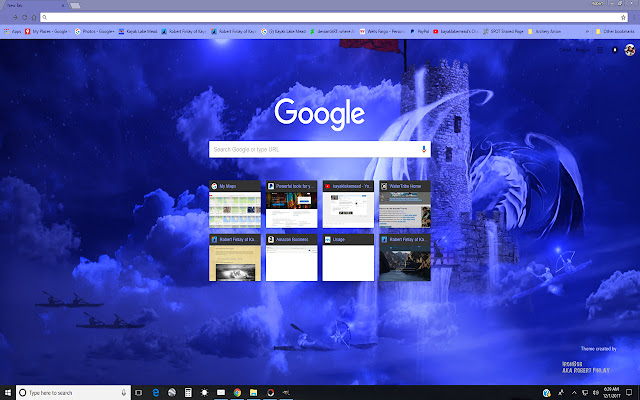
Task: Select the New Tab tab
Action: [34, 5]
